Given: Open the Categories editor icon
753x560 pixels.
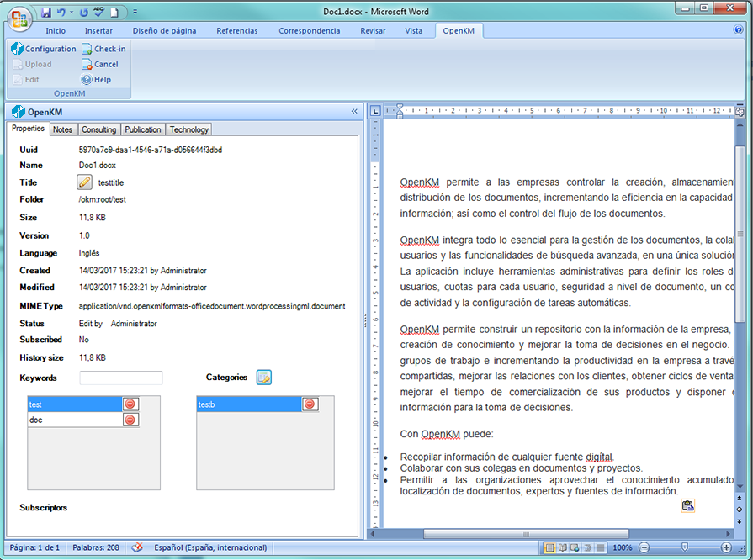Looking at the screenshot, I should click(x=263, y=378).
